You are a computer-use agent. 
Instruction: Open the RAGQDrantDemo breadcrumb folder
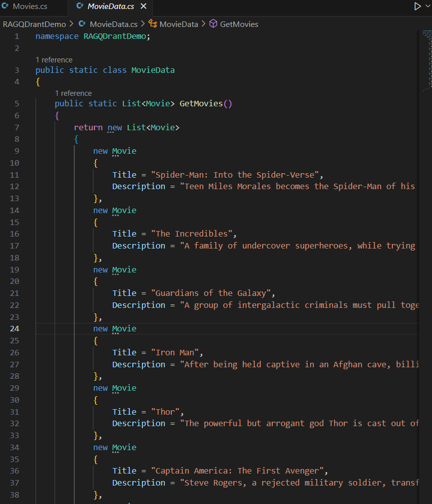pos(34,24)
